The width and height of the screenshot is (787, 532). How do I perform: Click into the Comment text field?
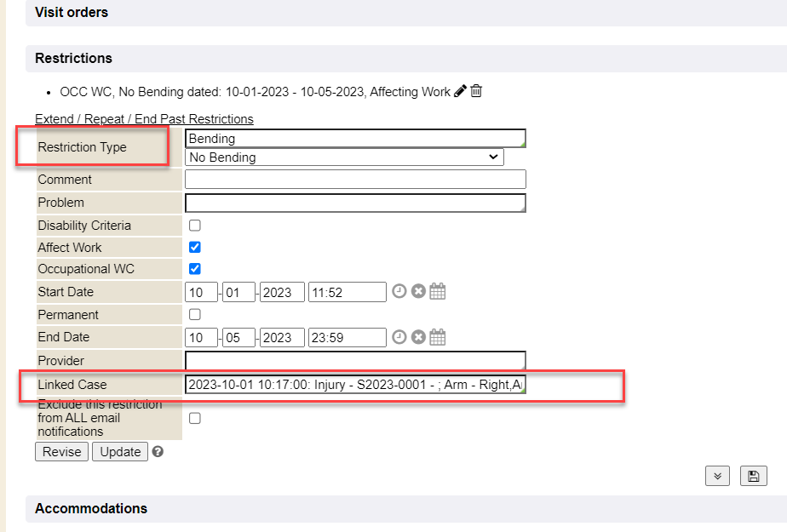(x=355, y=180)
